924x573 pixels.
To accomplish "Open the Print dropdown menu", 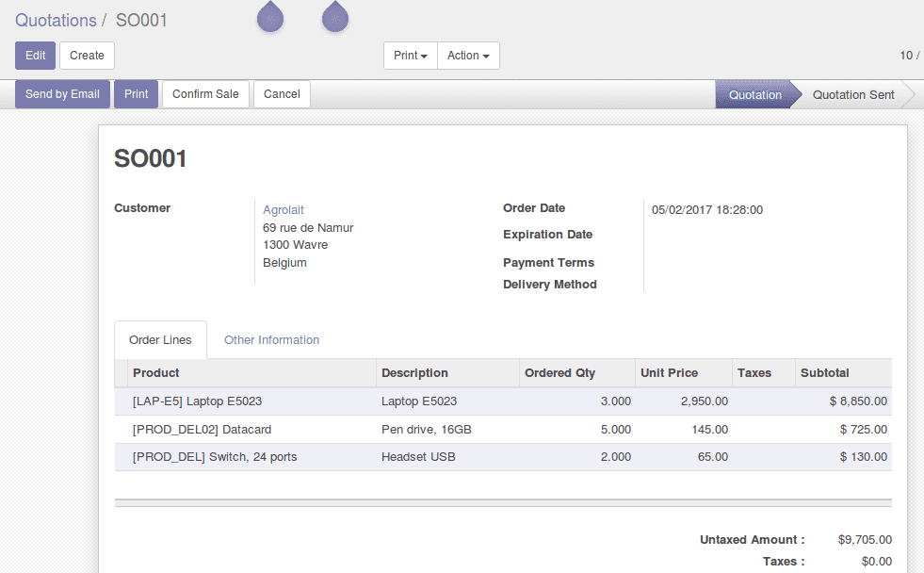I will tap(409, 56).
